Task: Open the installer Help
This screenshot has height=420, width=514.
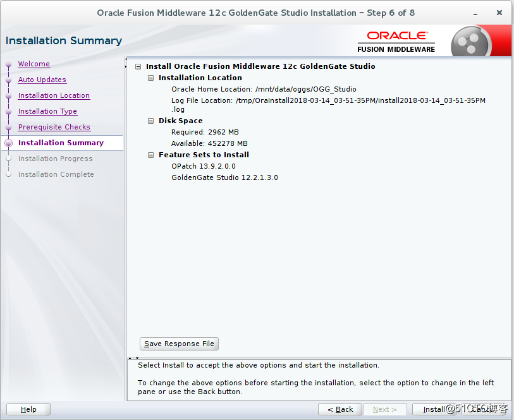Action: pos(28,409)
